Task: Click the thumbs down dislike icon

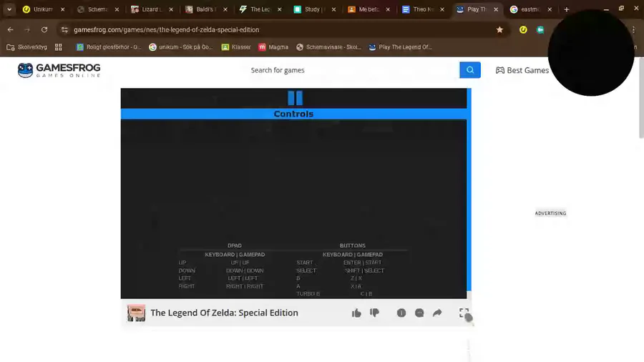Action: click(x=374, y=313)
